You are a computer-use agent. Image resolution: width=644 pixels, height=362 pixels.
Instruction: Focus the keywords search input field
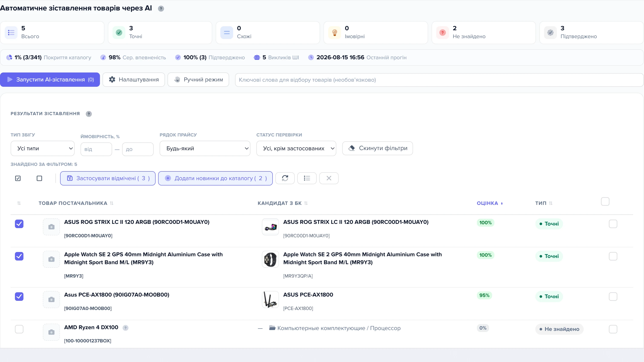[439, 80]
